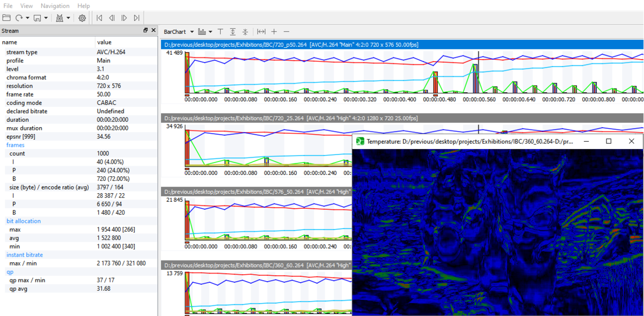Click the reload stream icon

pyautogui.click(x=19, y=18)
